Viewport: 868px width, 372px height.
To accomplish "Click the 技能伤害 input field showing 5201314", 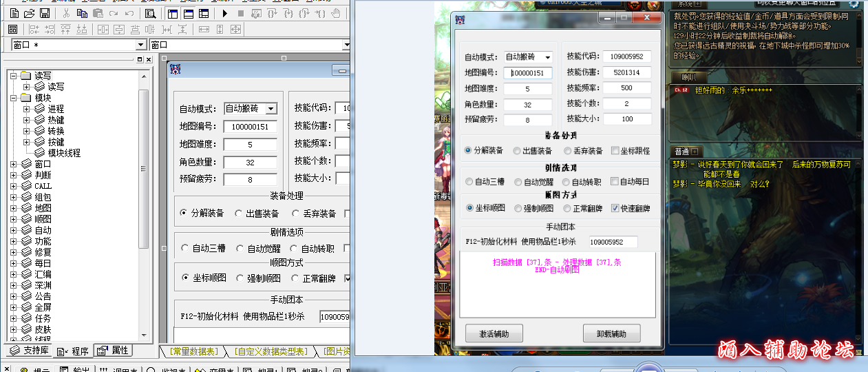I will coord(626,72).
